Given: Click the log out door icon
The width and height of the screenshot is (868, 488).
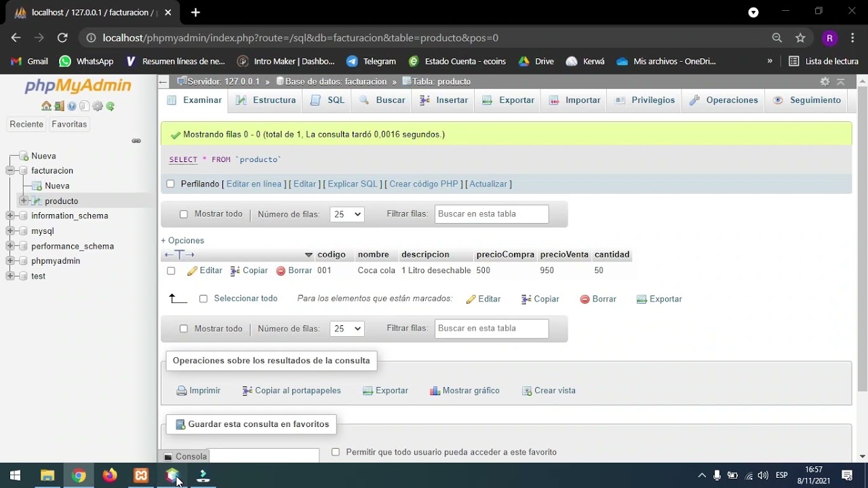Looking at the screenshot, I should coord(59,106).
